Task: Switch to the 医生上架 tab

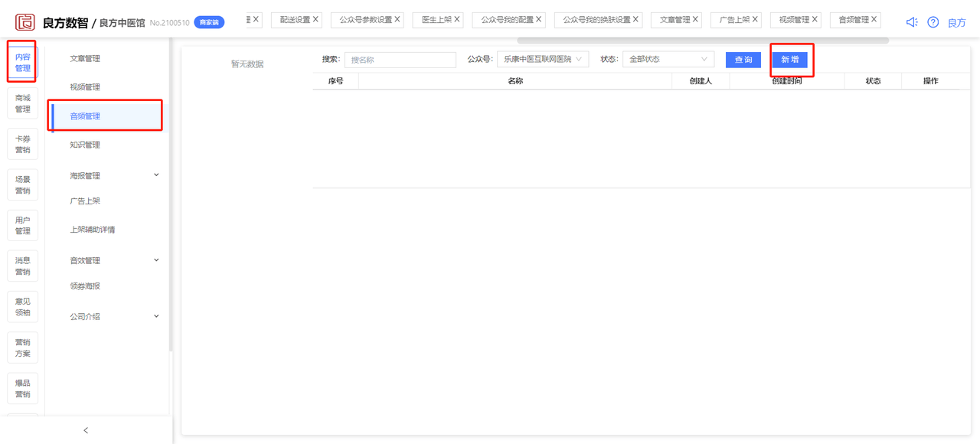Action: tap(436, 20)
